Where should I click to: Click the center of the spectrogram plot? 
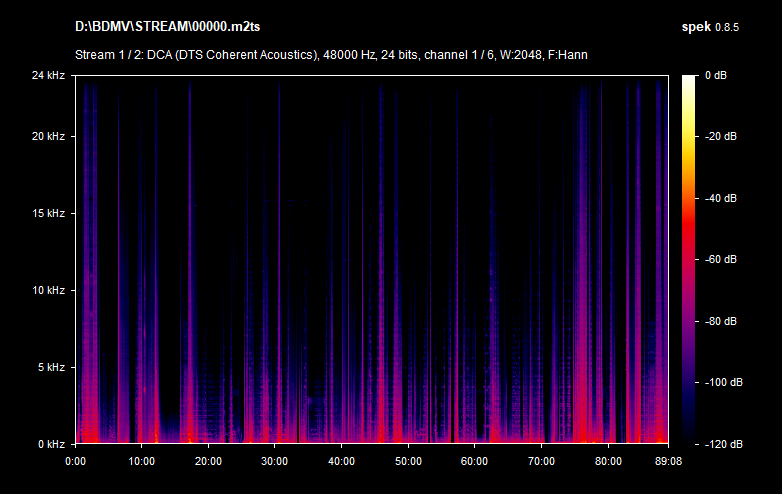(x=371, y=259)
